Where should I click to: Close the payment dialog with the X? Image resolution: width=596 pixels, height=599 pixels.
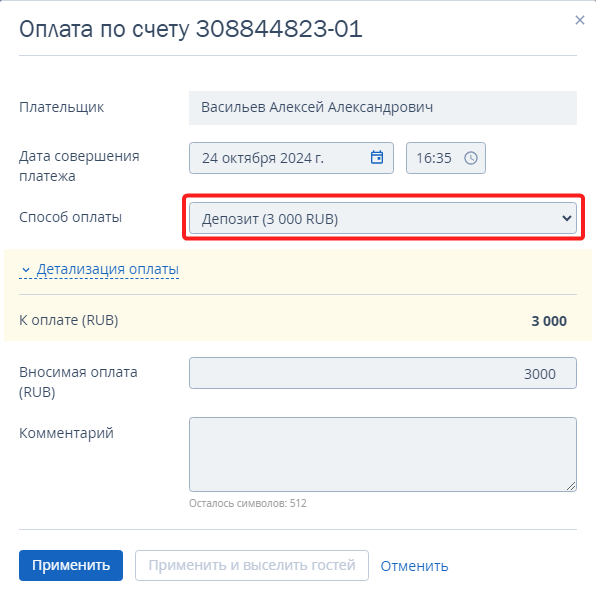[580, 20]
